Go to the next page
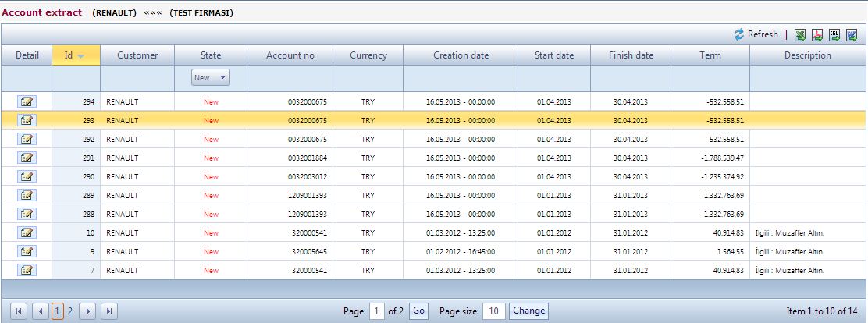This screenshot has height=323, width=868. [87, 311]
